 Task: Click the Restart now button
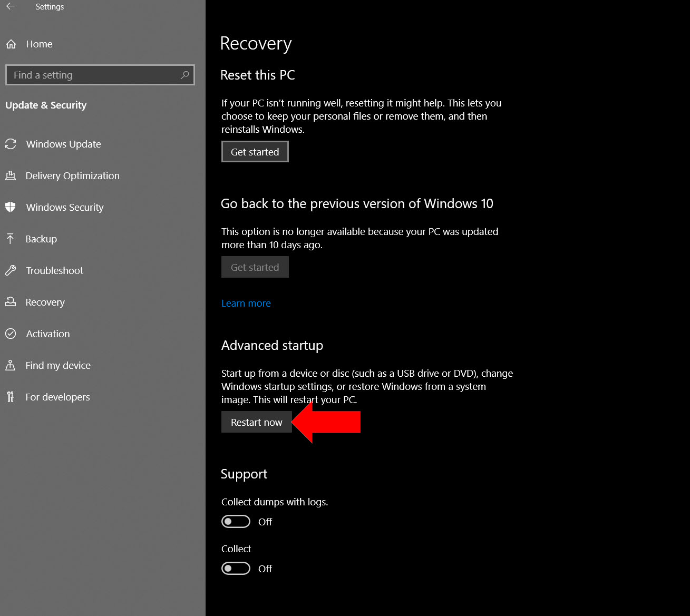pos(257,422)
